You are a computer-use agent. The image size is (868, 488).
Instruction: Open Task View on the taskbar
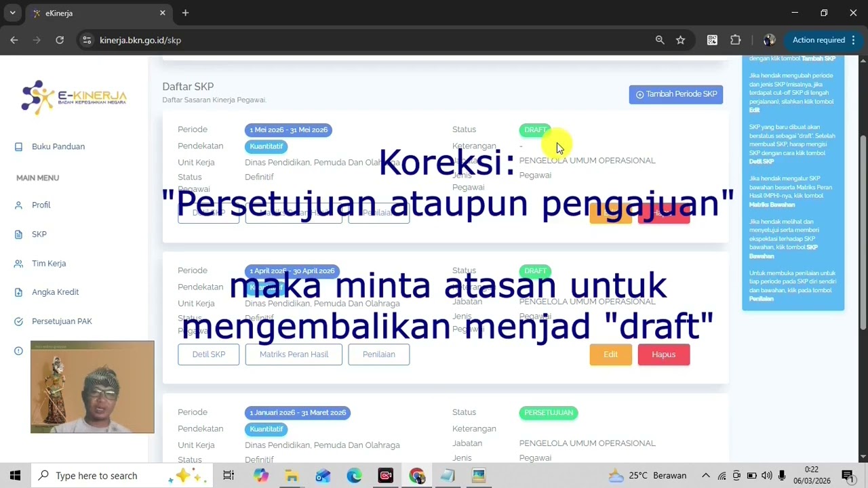click(x=229, y=476)
